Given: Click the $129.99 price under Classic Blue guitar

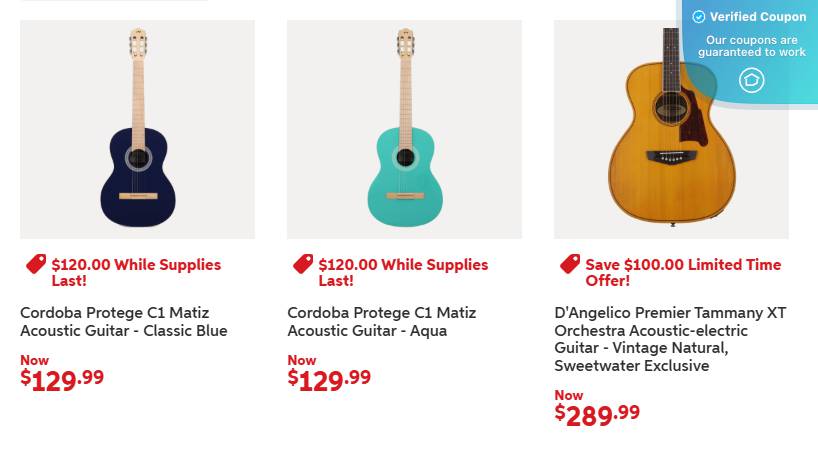Looking at the screenshot, I should click(62, 380).
